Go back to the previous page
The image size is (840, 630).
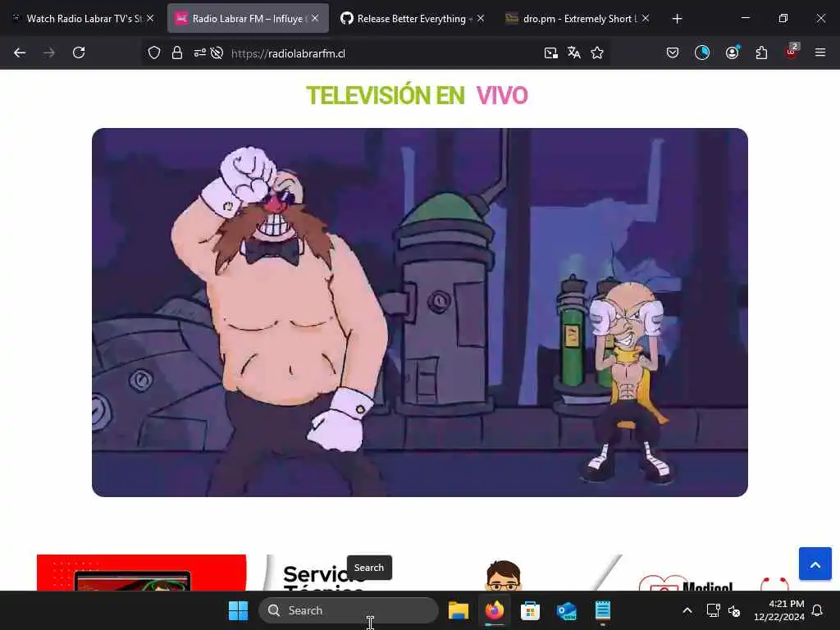point(20,52)
